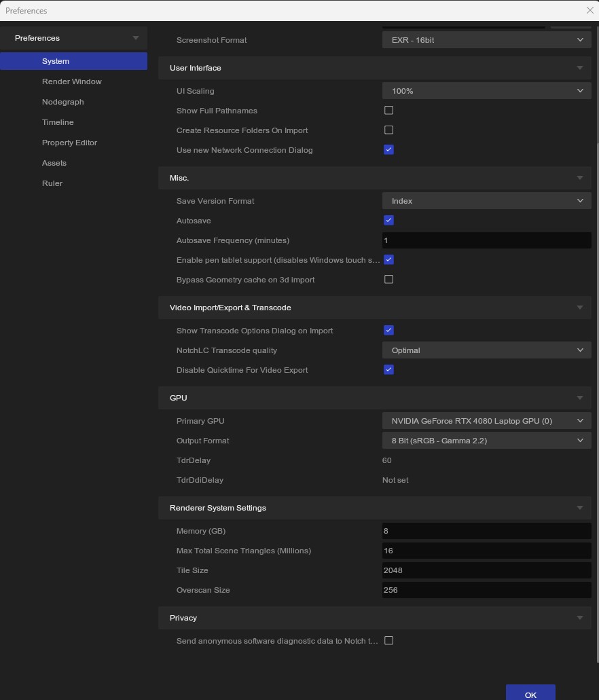Open the Primary GPU selection dropdown
599x700 pixels.
pyautogui.click(x=486, y=420)
